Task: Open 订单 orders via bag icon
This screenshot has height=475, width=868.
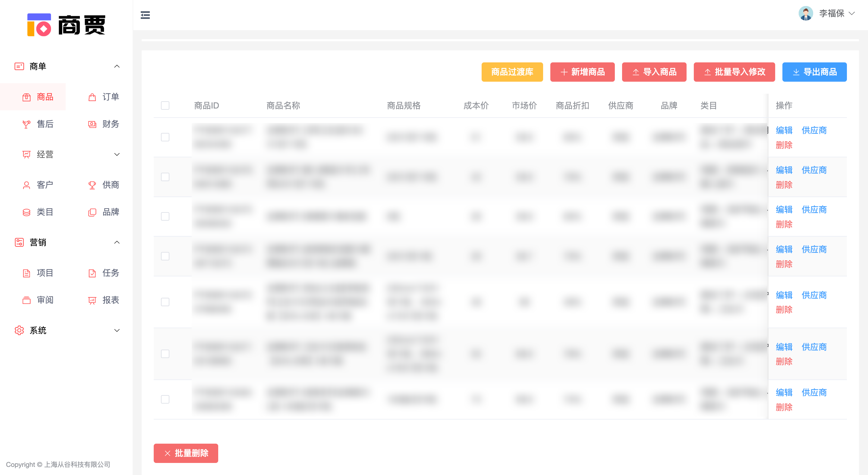Action: coord(92,97)
